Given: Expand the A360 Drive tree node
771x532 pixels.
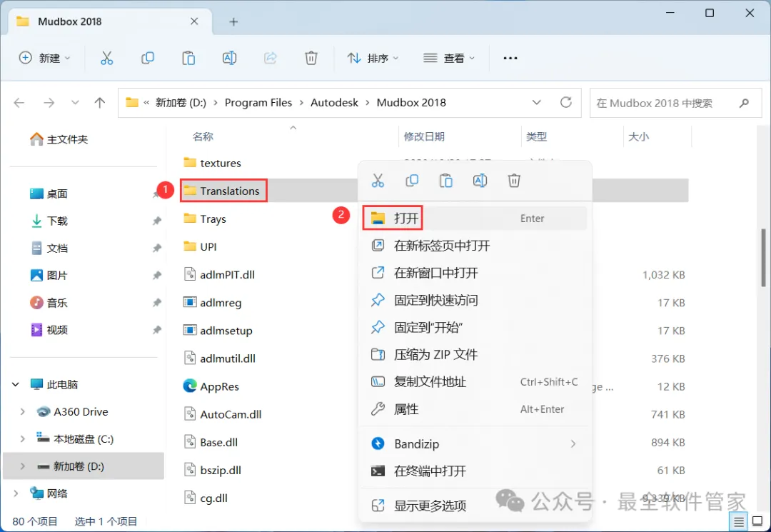Looking at the screenshot, I should pos(22,411).
